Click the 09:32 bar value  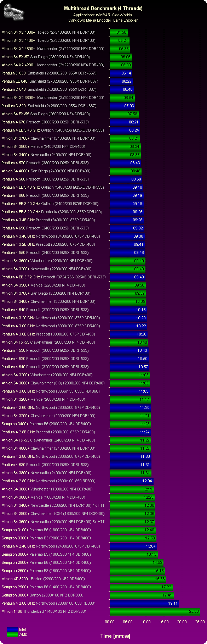138,228
